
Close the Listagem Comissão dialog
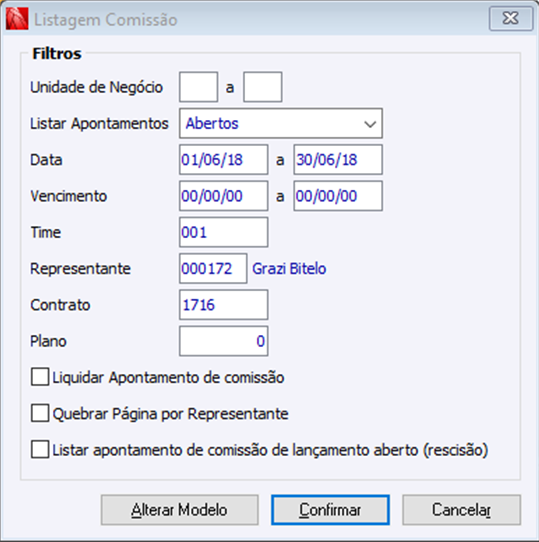point(511,18)
